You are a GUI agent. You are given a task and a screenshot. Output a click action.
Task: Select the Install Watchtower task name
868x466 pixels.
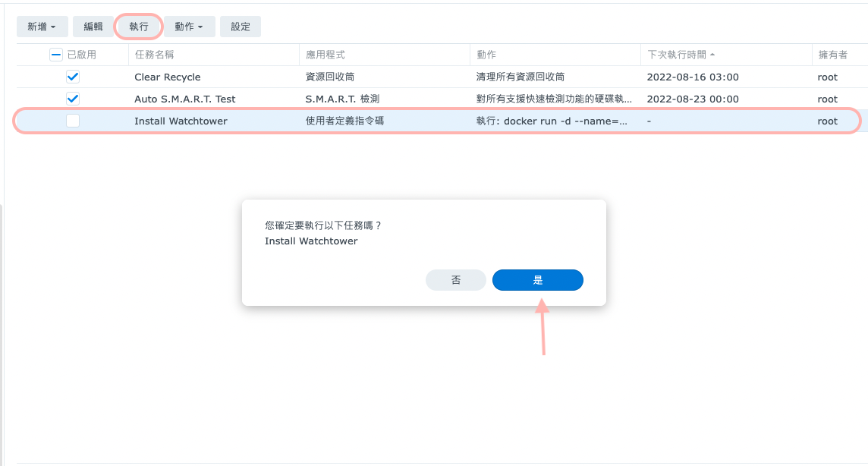click(x=181, y=121)
